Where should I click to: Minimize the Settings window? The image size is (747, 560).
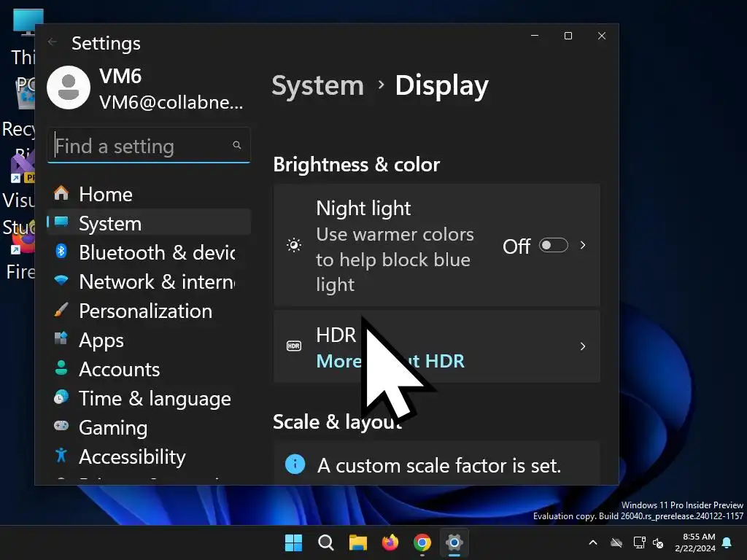click(535, 36)
